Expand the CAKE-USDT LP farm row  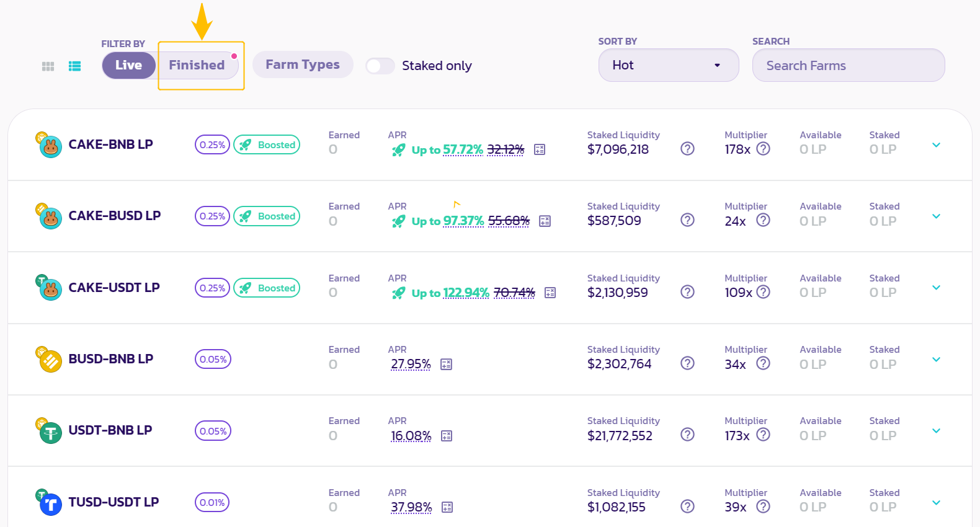pos(937,288)
